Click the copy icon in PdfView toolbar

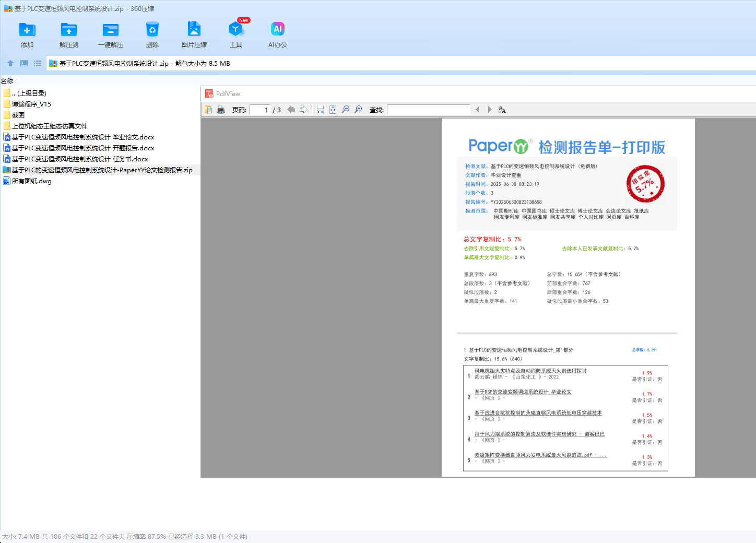(208, 110)
